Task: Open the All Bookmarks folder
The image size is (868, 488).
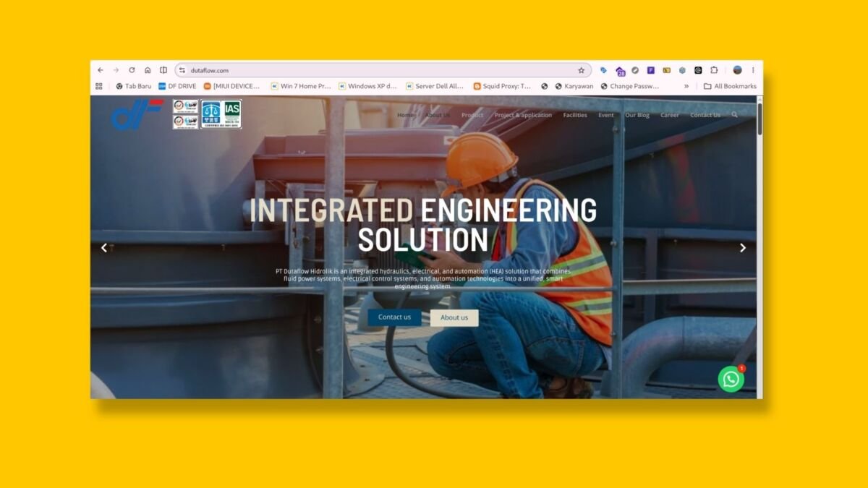Action: 730,86
